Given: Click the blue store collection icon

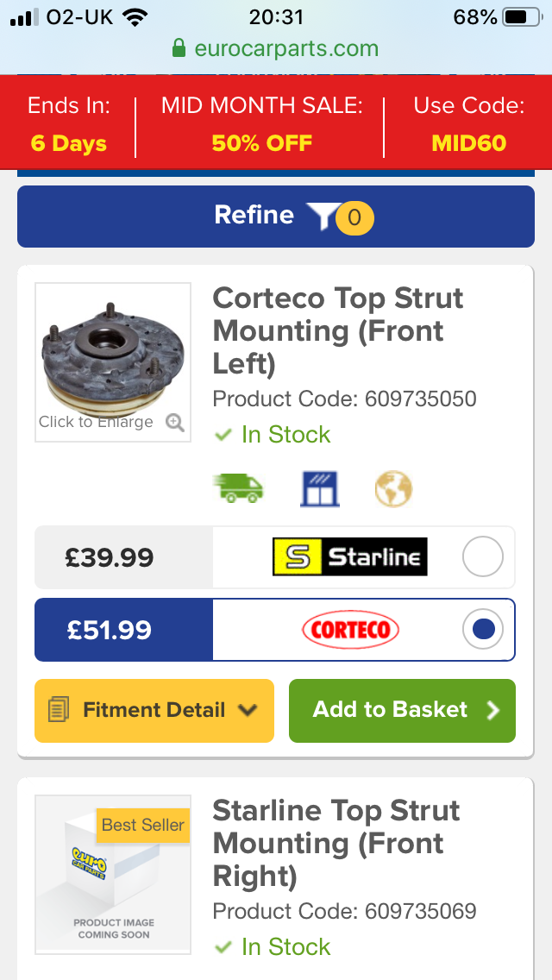Looking at the screenshot, I should (x=319, y=490).
